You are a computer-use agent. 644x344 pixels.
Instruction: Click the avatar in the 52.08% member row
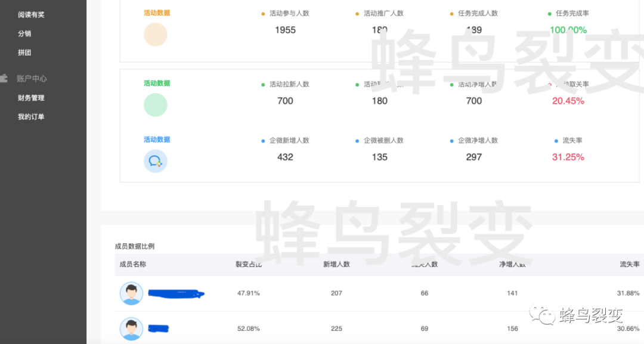tap(131, 329)
